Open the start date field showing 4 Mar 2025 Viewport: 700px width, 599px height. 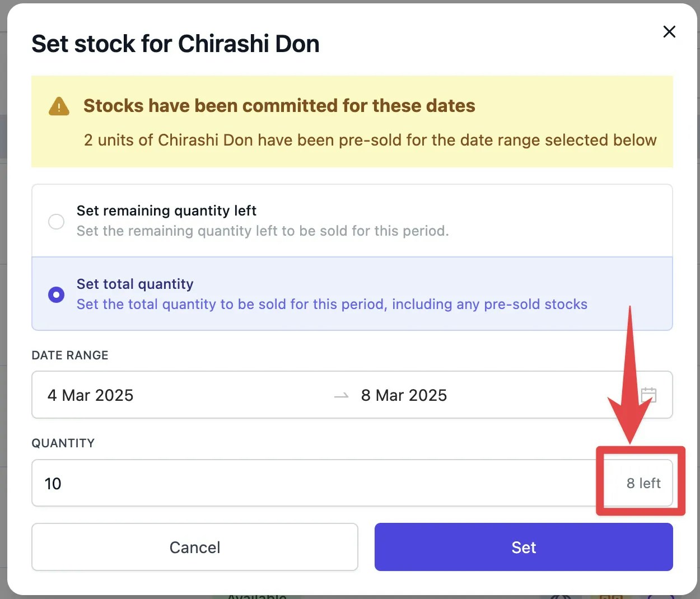pos(90,395)
